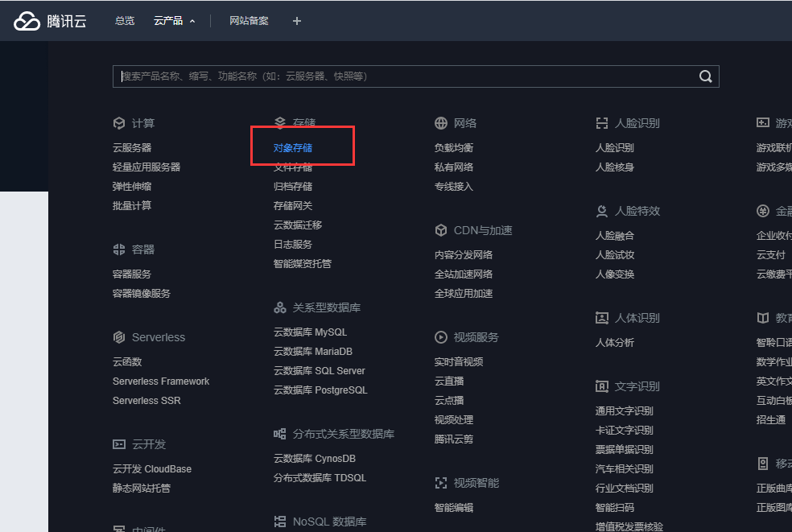Open 云服务器 product

132,148
